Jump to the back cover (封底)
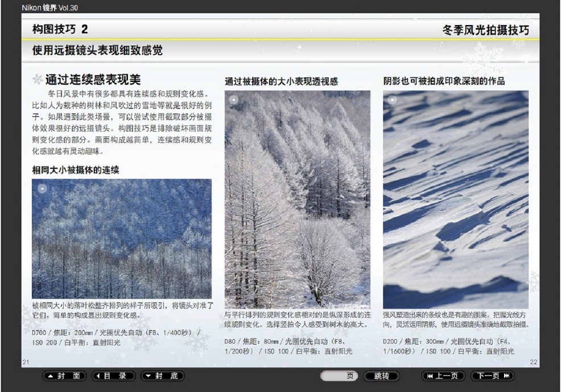Image resolution: width=561 pixels, height=392 pixels. pyautogui.click(x=163, y=376)
